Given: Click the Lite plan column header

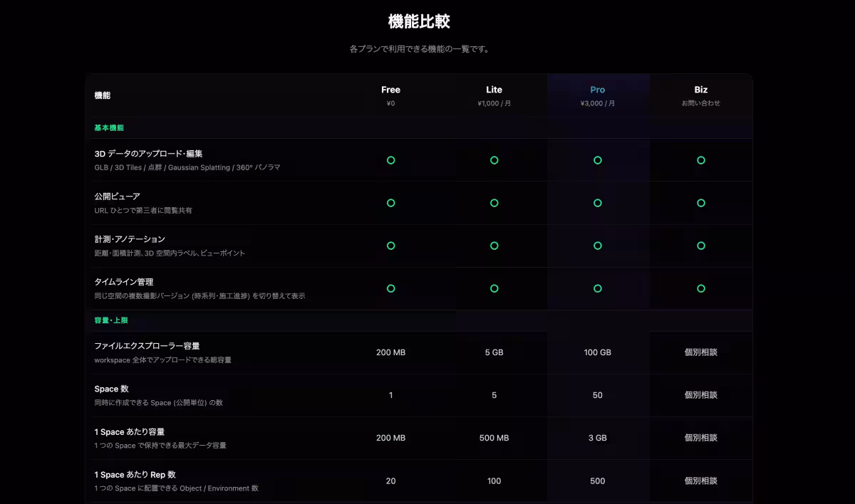Looking at the screenshot, I should [x=494, y=90].
